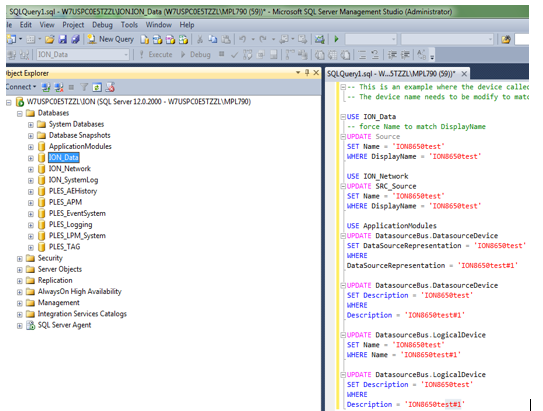Click Display Estimated Execution Plan icon

[x=248, y=55]
